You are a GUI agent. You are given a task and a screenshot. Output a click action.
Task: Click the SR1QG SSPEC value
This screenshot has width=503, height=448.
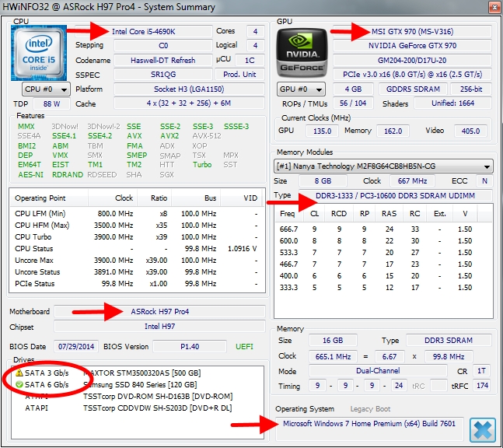[x=163, y=75]
